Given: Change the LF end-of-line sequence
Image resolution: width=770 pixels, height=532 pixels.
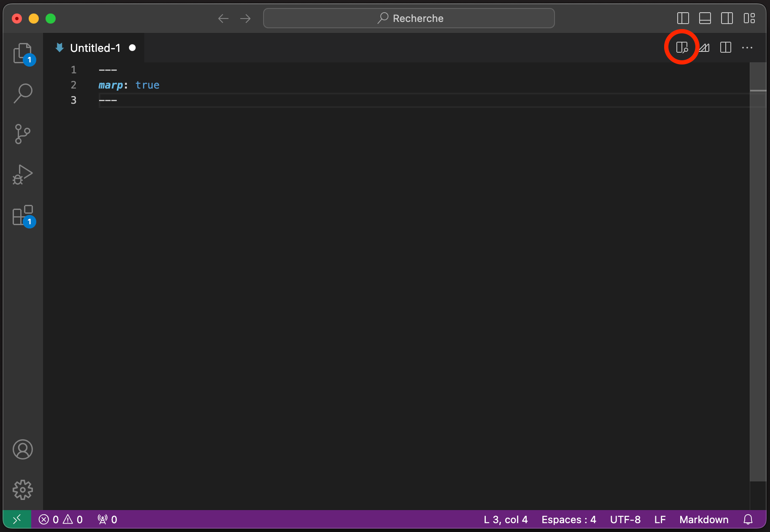Looking at the screenshot, I should [x=660, y=519].
